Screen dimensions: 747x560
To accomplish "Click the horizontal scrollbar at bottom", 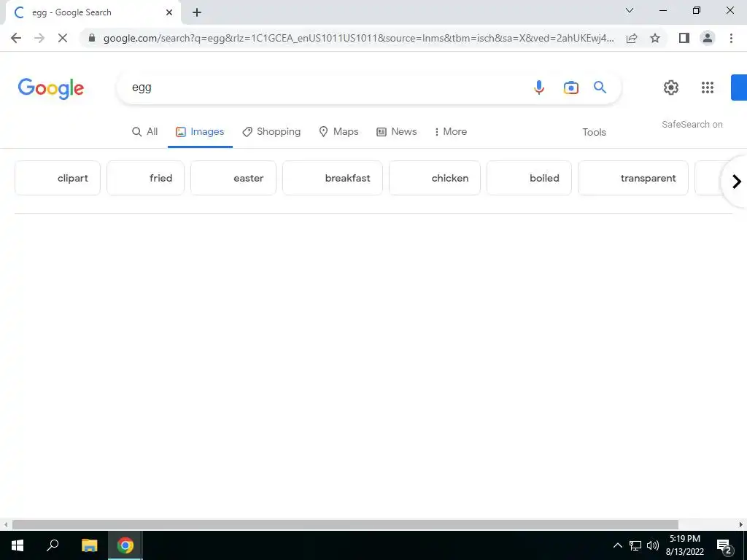I will [x=345, y=524].
